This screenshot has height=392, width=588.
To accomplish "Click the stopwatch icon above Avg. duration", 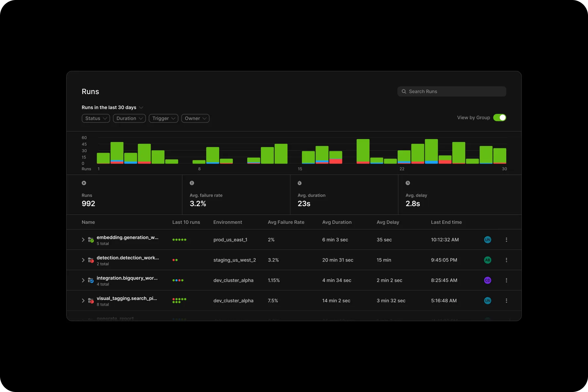I will 300,183.
